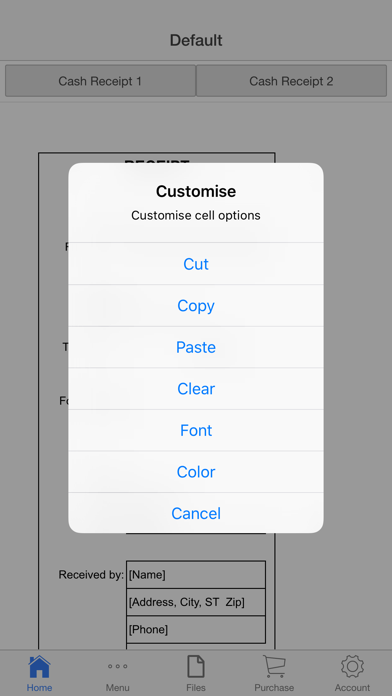392x696 pixels.
Task: Select the [Phone] cell
Action: 196,629
